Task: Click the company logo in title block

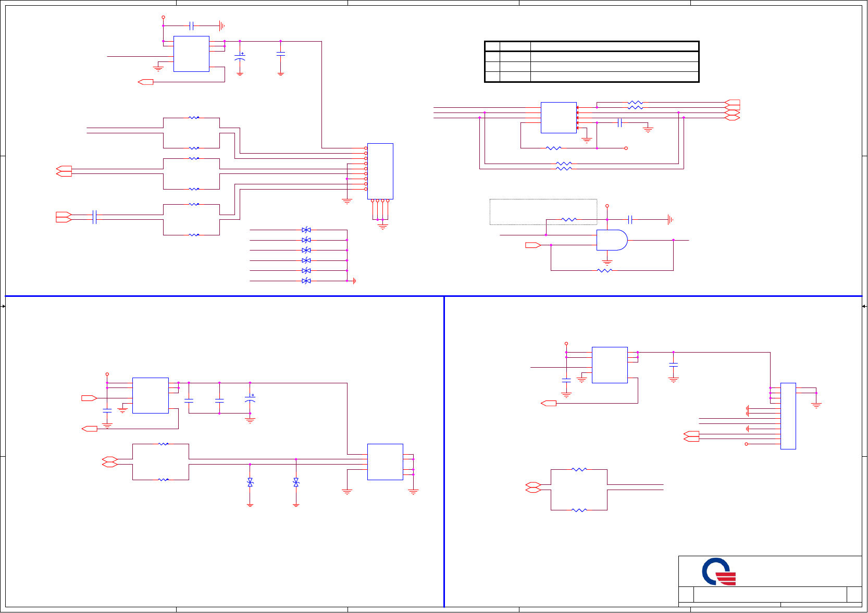Action: pos(719,572)
